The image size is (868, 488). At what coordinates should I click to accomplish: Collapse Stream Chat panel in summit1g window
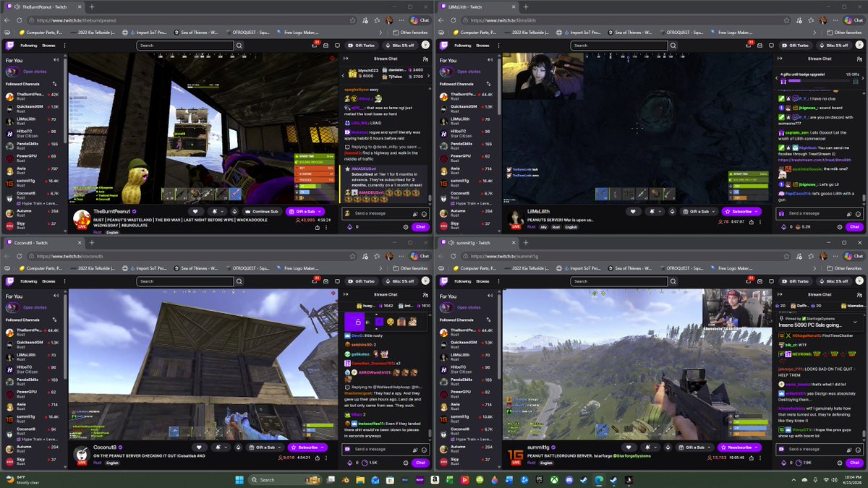point(779,294)
